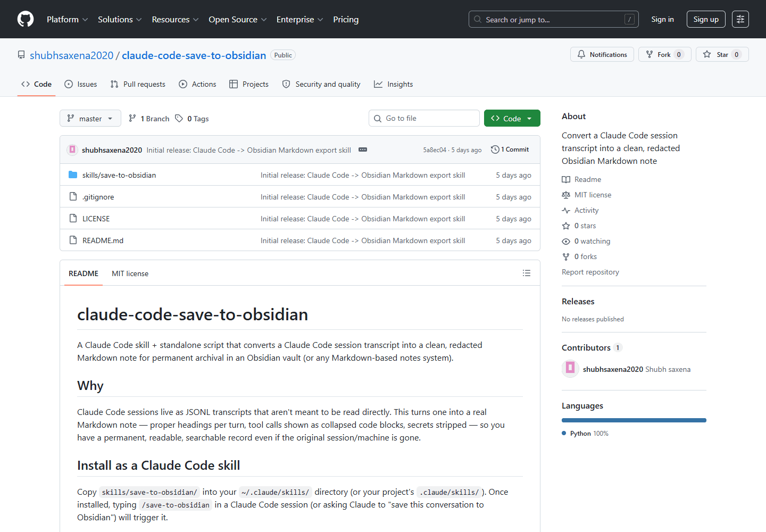Click the Sign up button
The width and height of the screenshot is (766, 532).
click(x=706, y=19)
